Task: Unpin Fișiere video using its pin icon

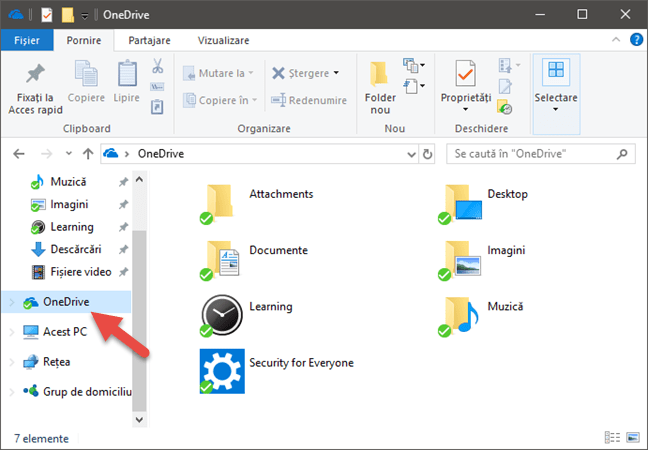Action: (x=123, y=272)
